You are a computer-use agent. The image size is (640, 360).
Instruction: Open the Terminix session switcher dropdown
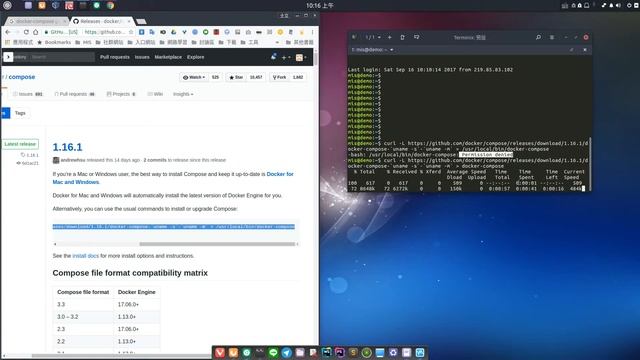point(373,37)
